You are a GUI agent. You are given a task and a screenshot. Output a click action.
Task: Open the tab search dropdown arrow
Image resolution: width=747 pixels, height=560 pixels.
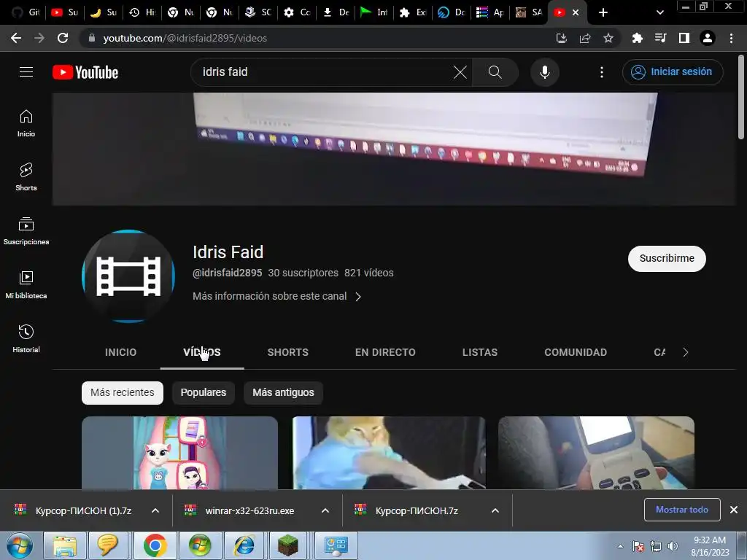(659, 12)
